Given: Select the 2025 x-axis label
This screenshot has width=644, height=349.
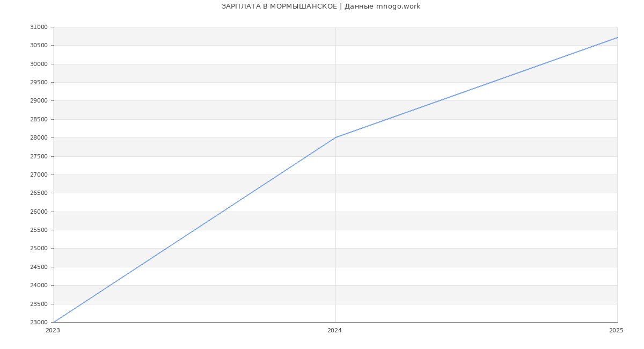Looking at the screenshot, I should click(x=616, y=331).
